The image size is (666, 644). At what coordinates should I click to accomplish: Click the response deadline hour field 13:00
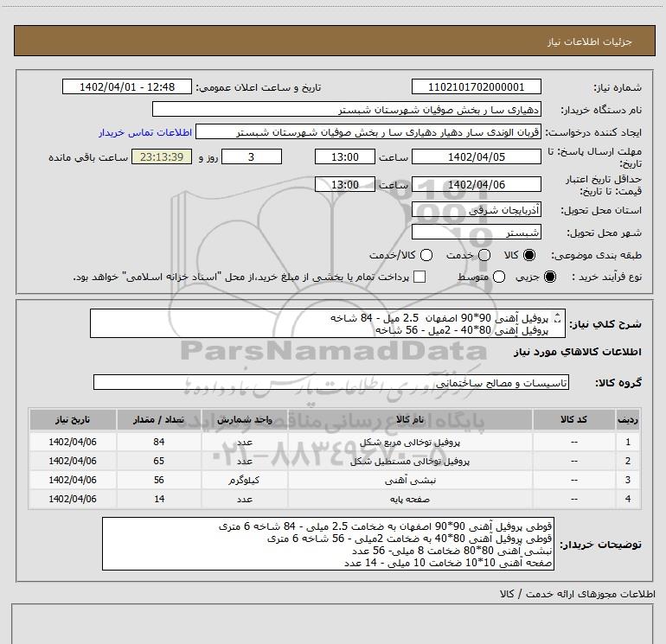point(345,156)
